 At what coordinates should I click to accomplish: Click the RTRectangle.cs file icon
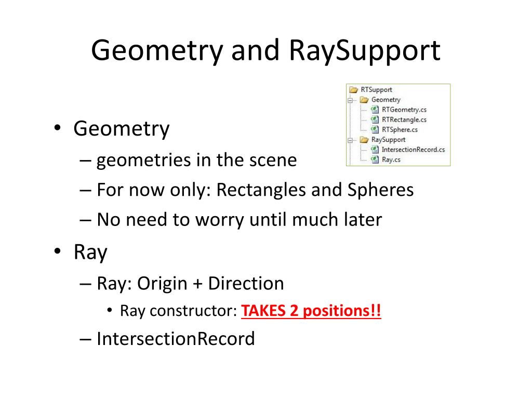(x=375, y=119)
